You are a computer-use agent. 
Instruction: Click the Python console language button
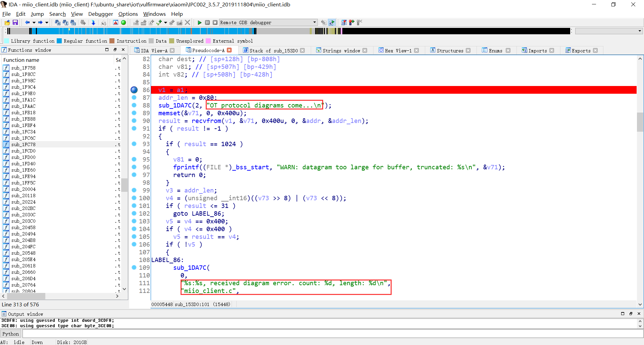[x=11, y=334]
